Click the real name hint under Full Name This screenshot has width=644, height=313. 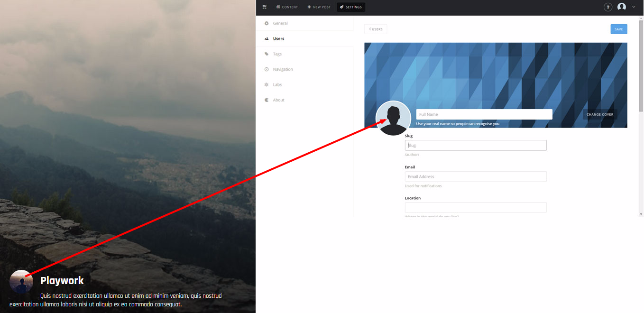click(x=458, y=124)
